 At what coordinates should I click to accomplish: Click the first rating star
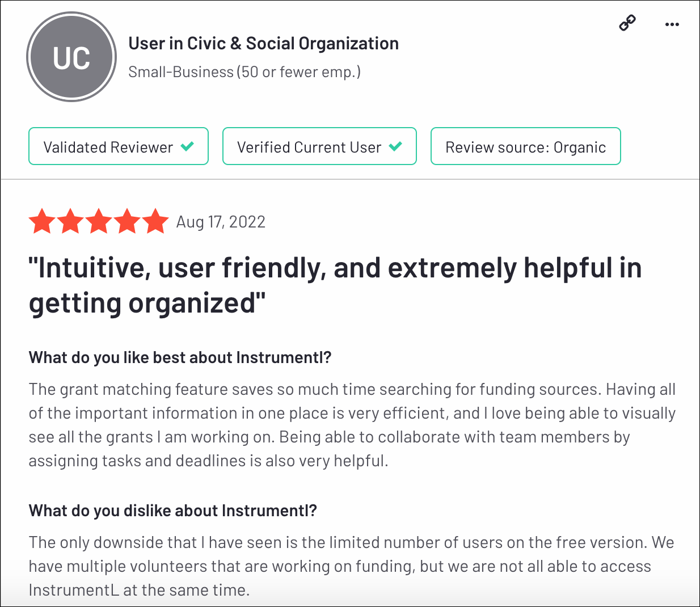click(x=43, y=221)
